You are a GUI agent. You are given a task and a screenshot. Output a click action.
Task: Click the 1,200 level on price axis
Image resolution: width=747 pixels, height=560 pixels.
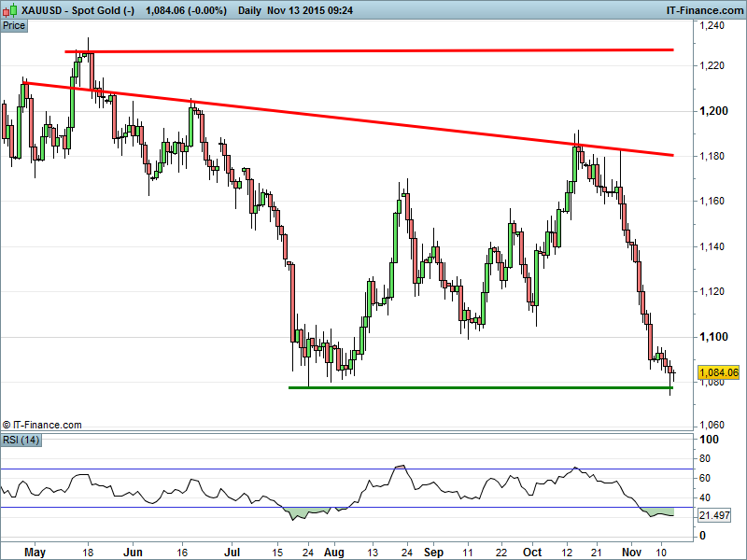(713, 111)
